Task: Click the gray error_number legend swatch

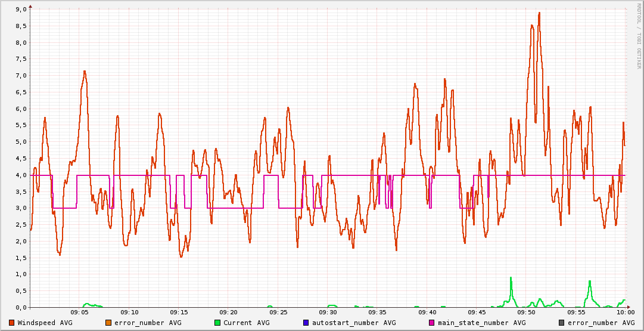Action: click(561, 323)
